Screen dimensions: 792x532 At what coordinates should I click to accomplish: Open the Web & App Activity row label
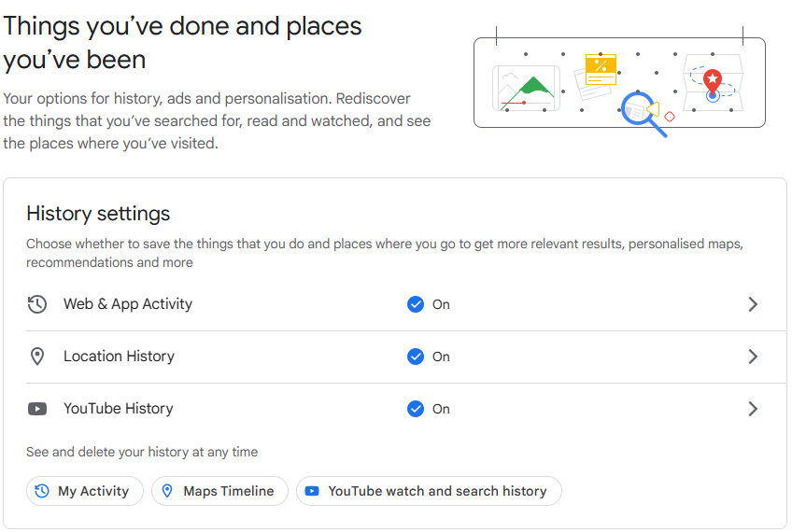coord(128,304)
